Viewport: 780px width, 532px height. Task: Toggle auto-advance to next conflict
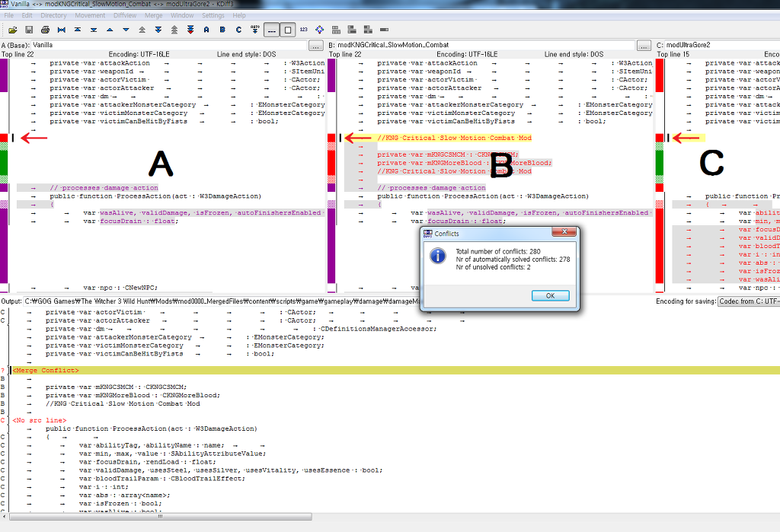click(254, 30)
